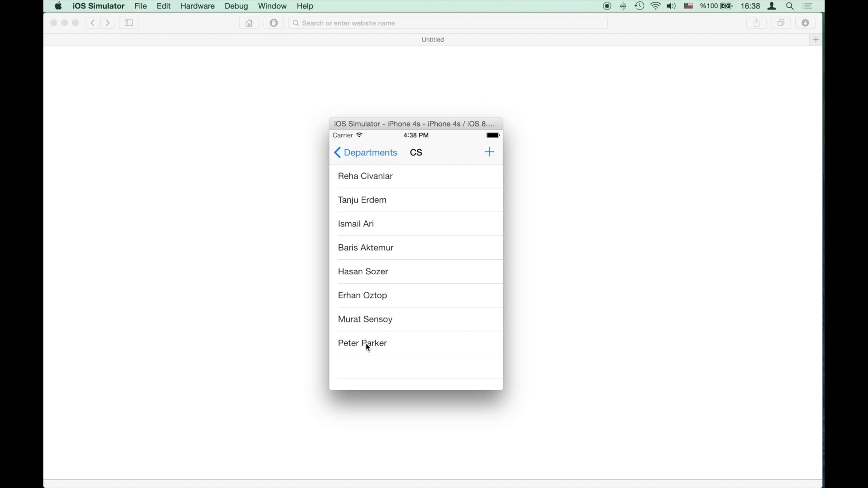Maximize the Safari window
Screen dimensions: 868x488
[x=76, y=23]
